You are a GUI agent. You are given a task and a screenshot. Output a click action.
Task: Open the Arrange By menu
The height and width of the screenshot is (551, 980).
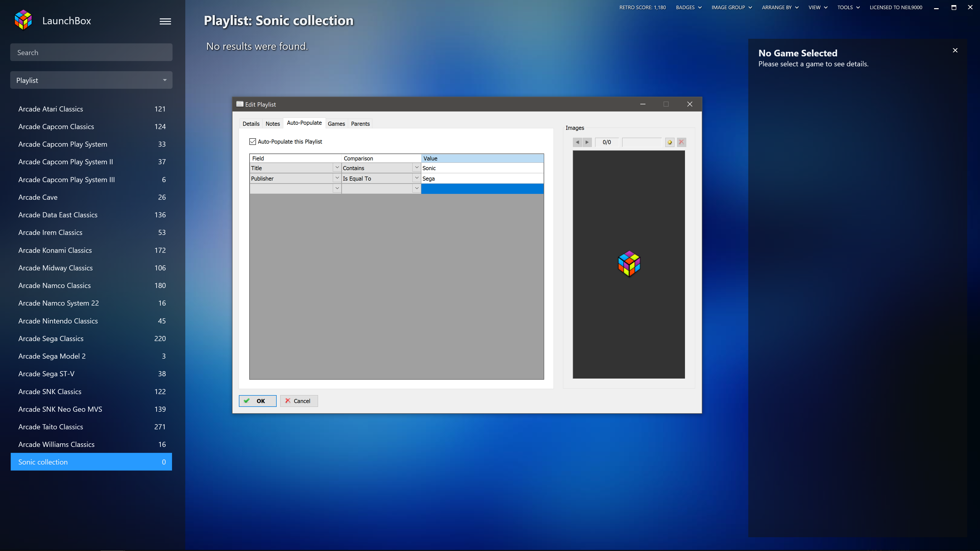[780, 7]
